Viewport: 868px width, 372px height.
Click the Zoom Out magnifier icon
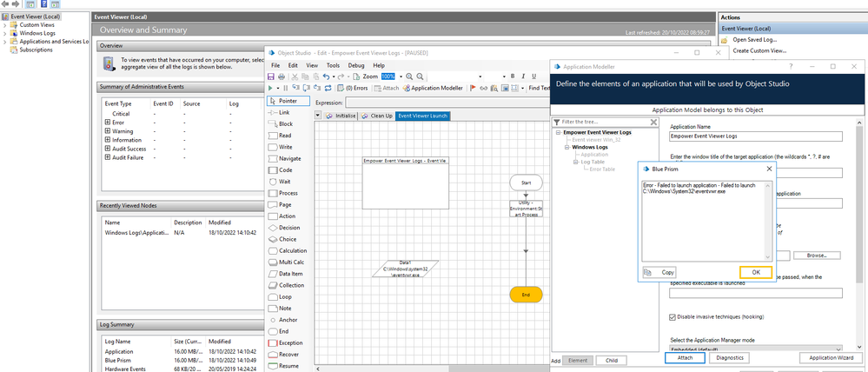pyautogui.click(x=420, y=76)
